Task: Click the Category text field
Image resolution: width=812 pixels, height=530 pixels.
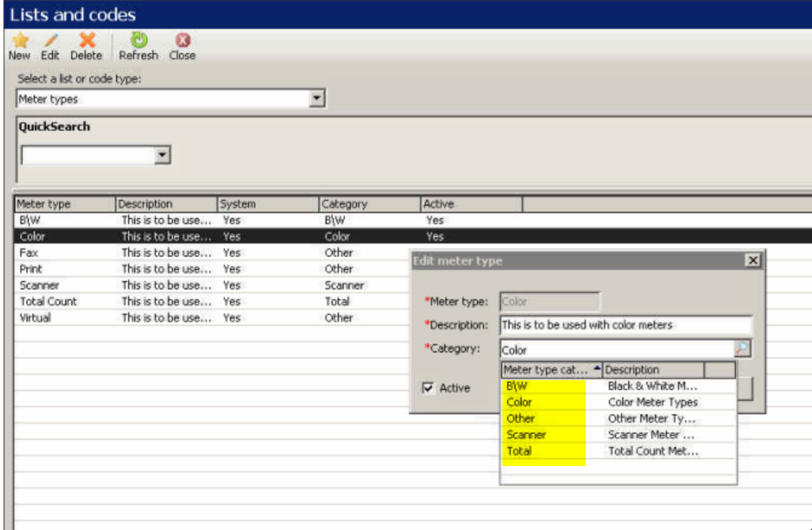Action: coord(617,350)
